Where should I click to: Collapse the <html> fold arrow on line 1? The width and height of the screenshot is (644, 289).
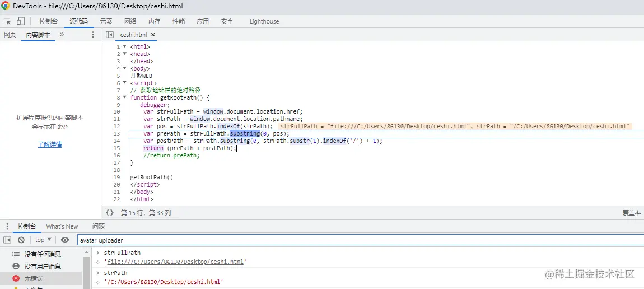click(x=124, y=47)
